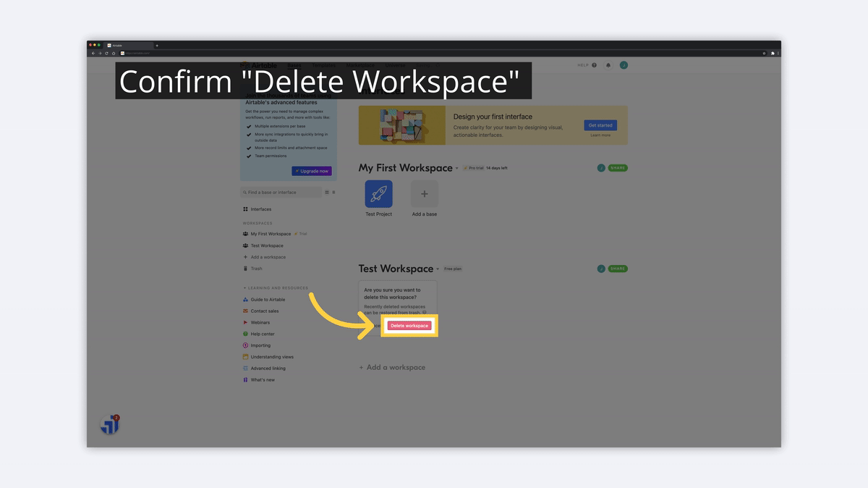Switch to grid view icon beside search
868x488 pixels.
(327, 193)
